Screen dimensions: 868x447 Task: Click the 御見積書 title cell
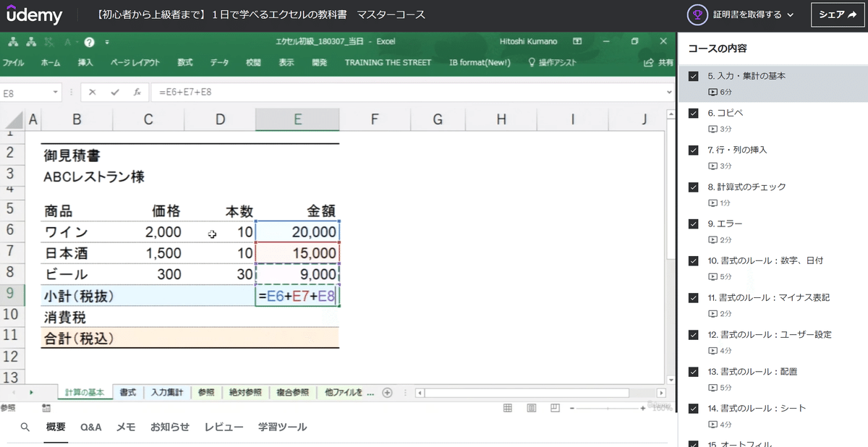[x=72, y=155]
